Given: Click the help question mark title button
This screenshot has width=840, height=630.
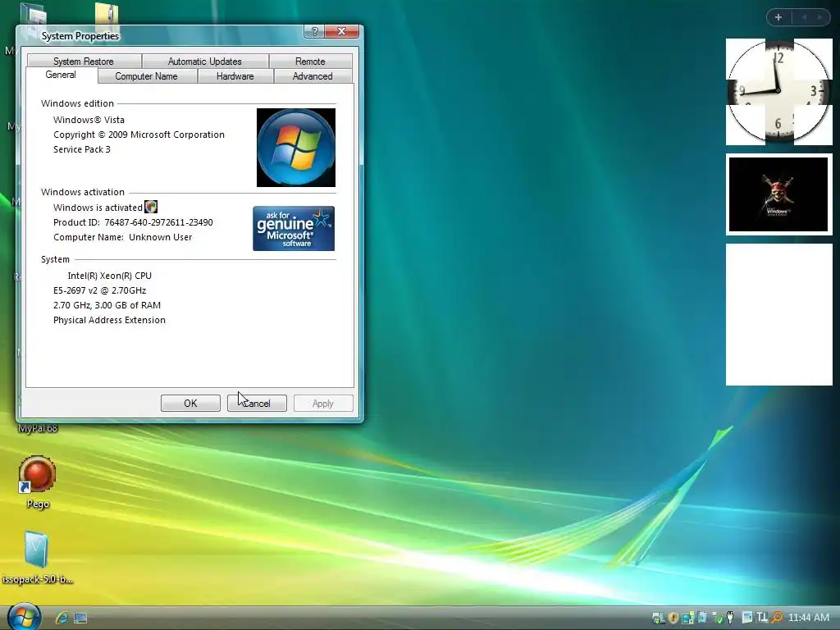Looking at the screenshot, I should pos(314,32).
